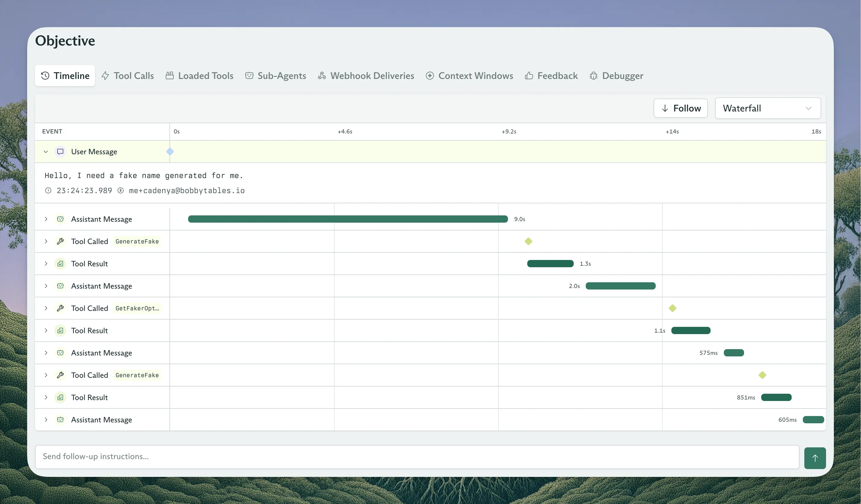Click the 605ms Assistant Message duration bar
Image resolution: width=861 pixels, height=504 pixels.
813,420
